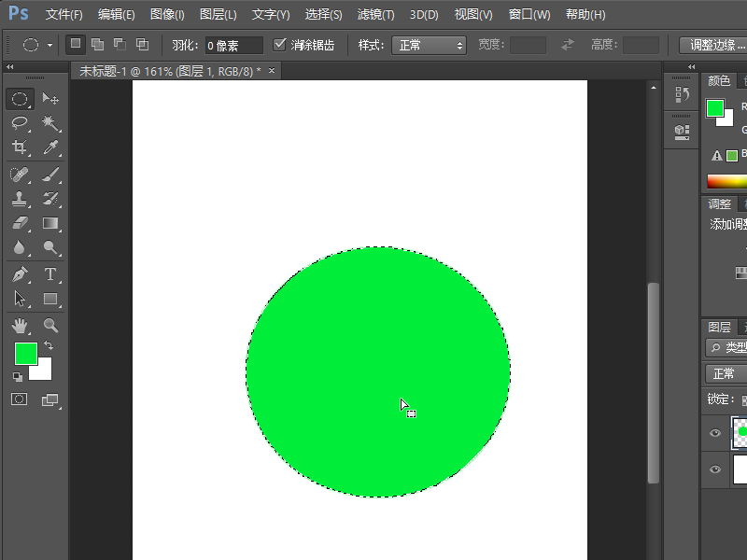Open the layer blend mode 正常 dropdown

726,373
